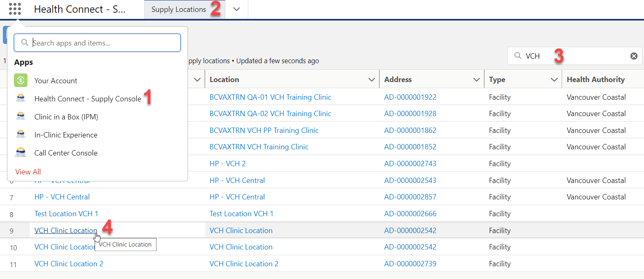This screenshot has height=279, width=644.
Task: Sort by the Type column header
Action: pyautogui.click(x=497, y=80)
